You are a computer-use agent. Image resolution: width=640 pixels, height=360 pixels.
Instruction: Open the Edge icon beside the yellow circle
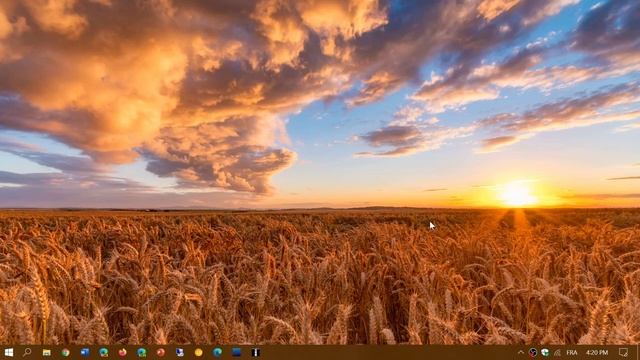coord(217,352)
